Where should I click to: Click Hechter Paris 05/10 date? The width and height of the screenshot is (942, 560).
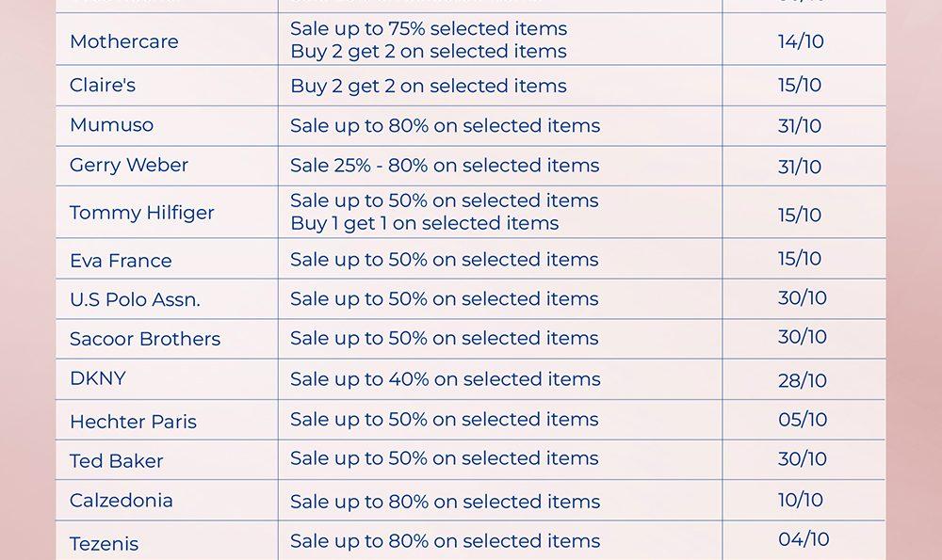coord(803,420)
